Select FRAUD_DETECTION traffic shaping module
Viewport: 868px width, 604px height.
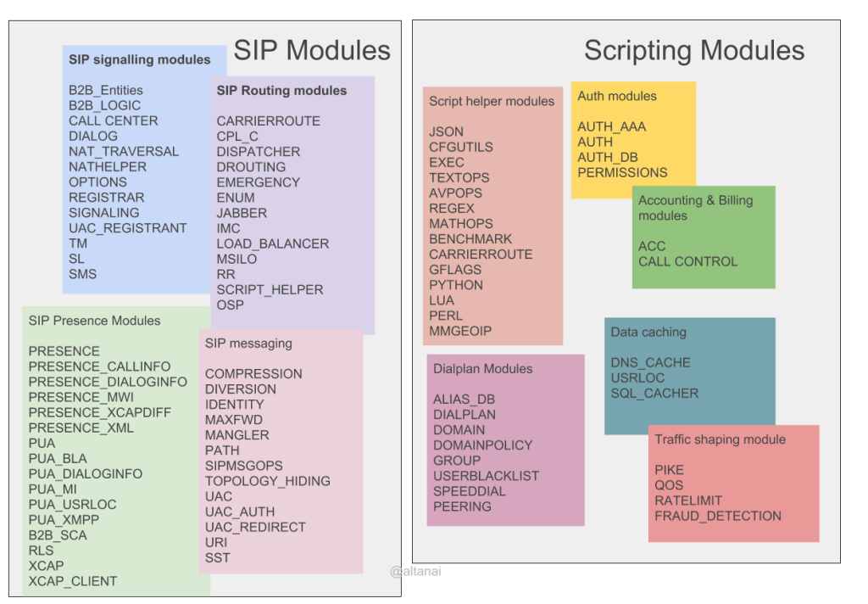tap(716, 516)
